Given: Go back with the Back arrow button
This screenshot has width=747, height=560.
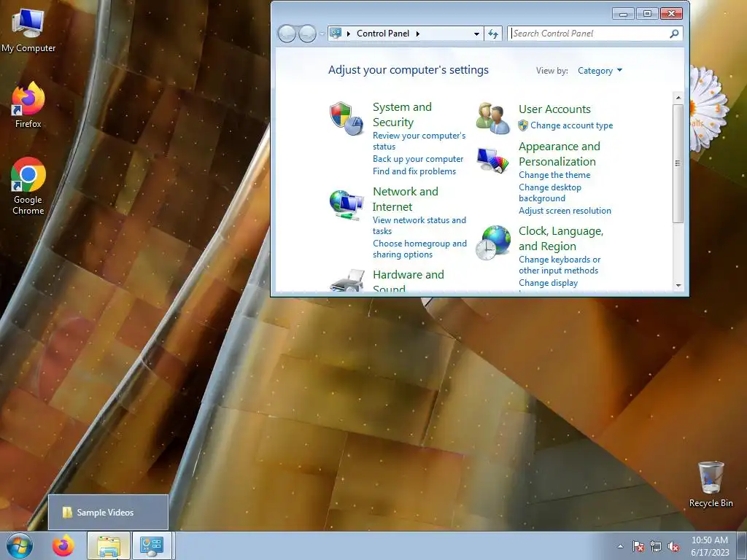Looking at the screenshot, I should (287, 34).
